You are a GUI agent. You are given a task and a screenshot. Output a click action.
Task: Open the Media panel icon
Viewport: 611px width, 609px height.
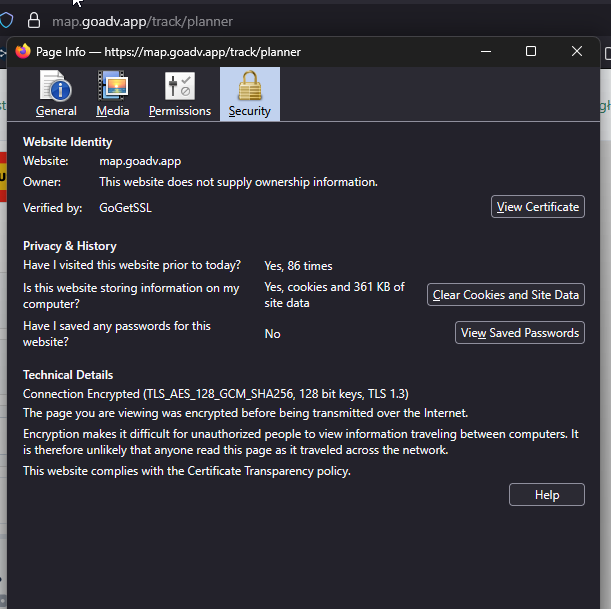tap(113, 95)
